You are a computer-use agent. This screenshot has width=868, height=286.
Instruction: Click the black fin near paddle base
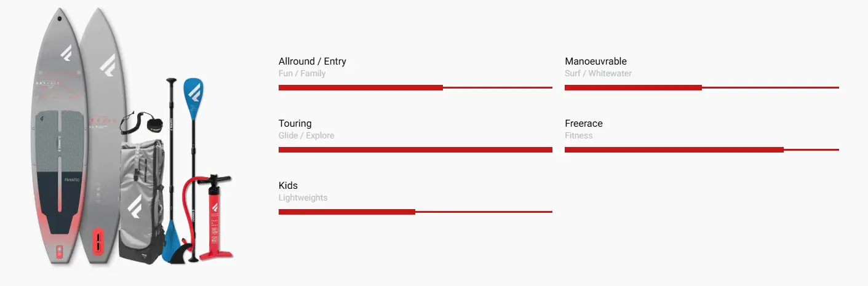click(180, 252)
